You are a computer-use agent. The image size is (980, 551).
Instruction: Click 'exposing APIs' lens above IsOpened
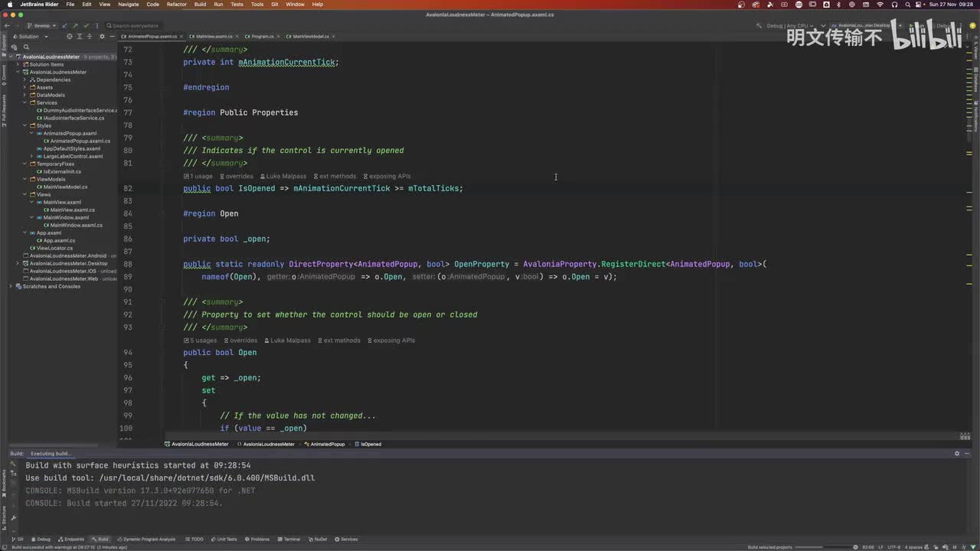coord(387,176)
